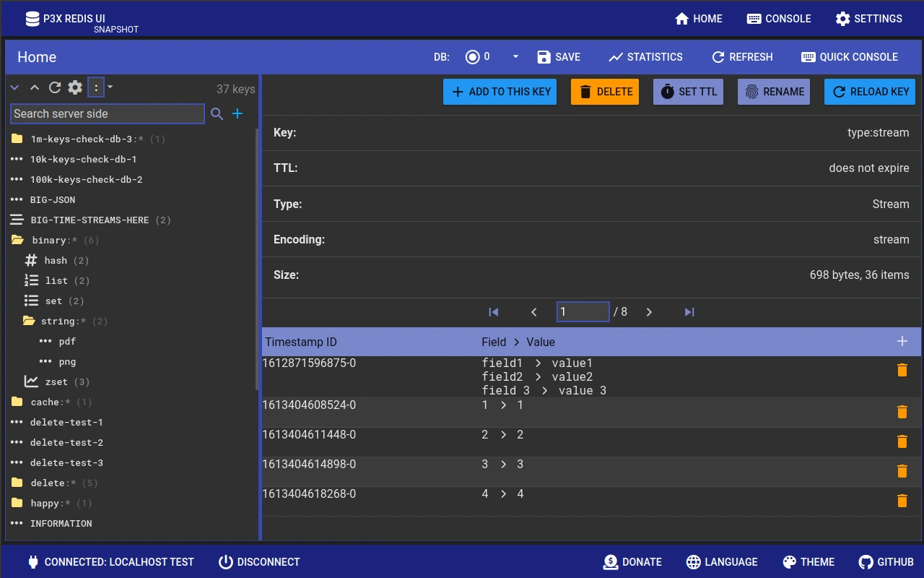The width and height of the screenshot is (924, 578).
Task: Click the SET TTL button
Action: pos(688,91)
